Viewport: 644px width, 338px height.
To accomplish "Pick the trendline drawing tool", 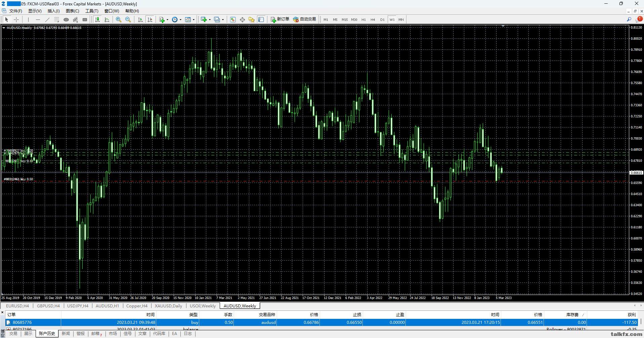I will click(47, 20).
